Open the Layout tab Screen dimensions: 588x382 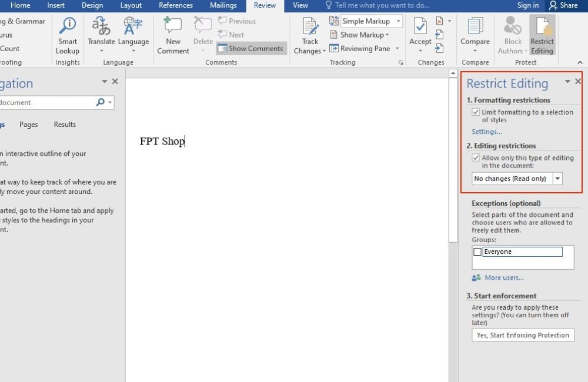pos(131,5)
